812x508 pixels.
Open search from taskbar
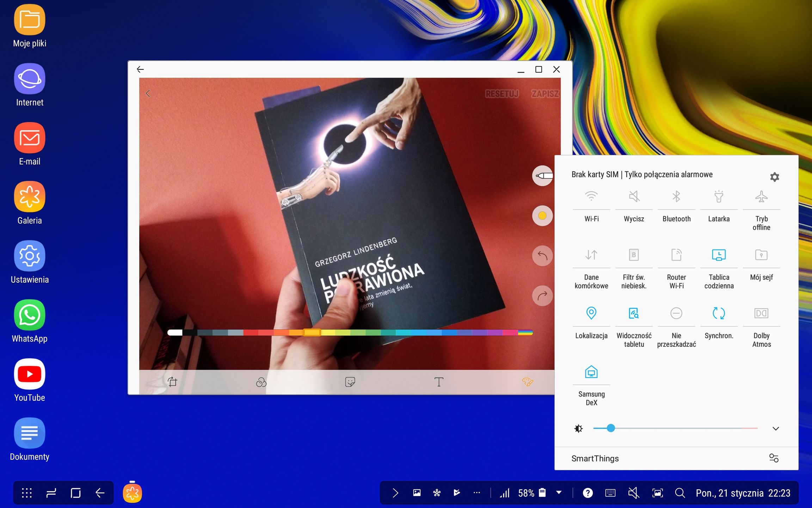point(680,493)
